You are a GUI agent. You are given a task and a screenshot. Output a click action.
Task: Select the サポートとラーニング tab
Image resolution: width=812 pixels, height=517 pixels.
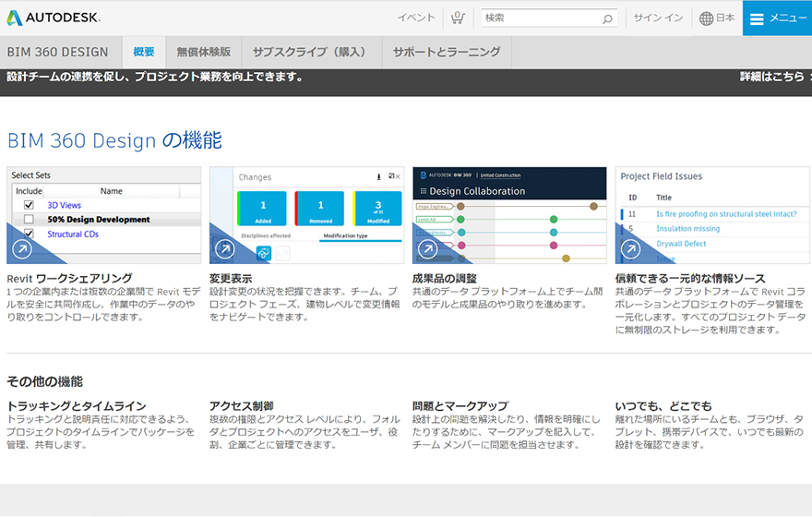[447, 52]
